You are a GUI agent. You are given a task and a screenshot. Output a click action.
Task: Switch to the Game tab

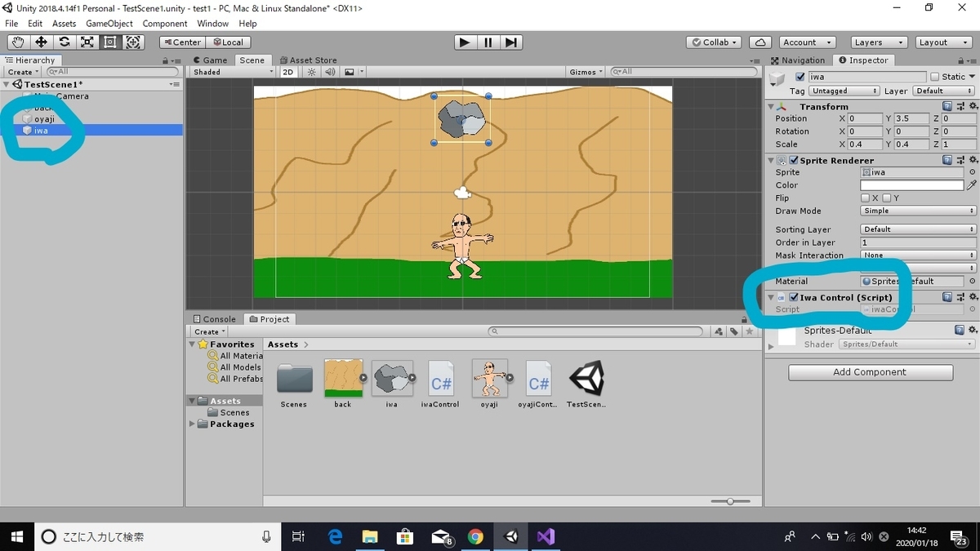[x=210, y=60]
